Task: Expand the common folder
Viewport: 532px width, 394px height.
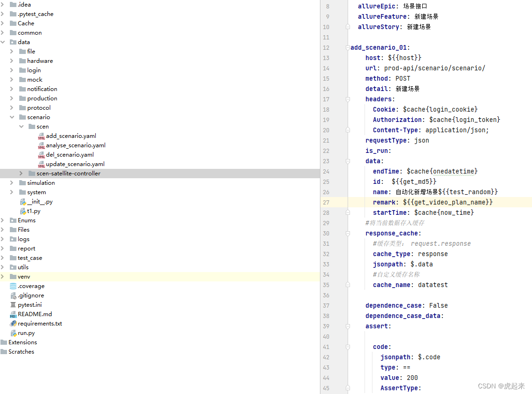Action: (x=2, y=33)
